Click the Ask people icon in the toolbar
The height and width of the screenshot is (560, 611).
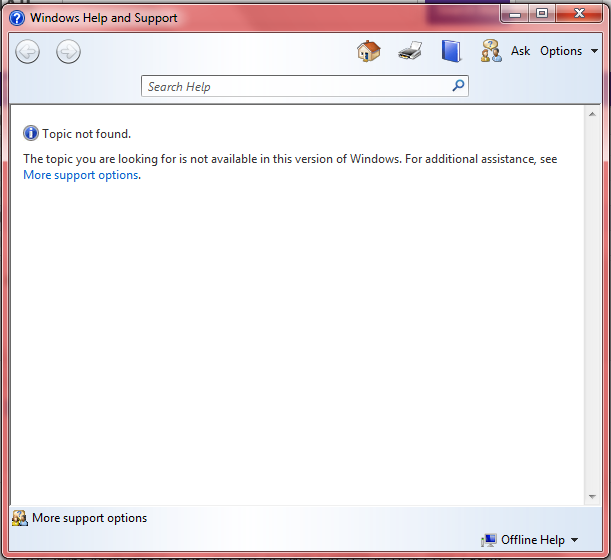click(491, 51)
